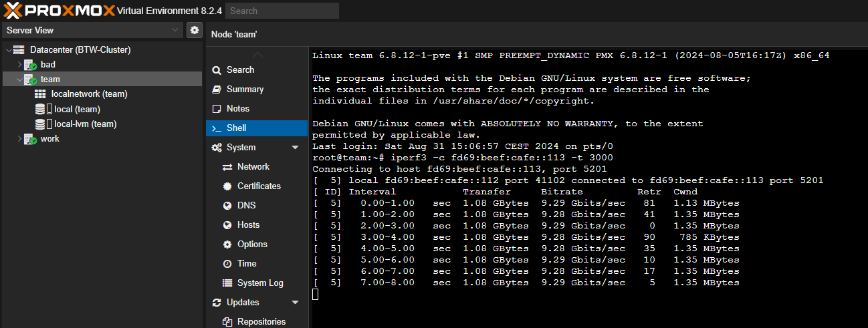Select the 'bad' node label

47,65
